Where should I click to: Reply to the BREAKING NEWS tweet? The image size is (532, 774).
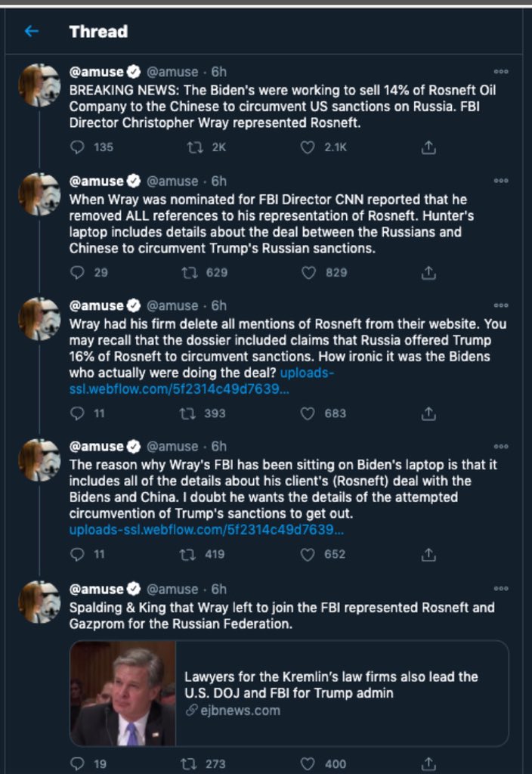[x=78, y=147]
